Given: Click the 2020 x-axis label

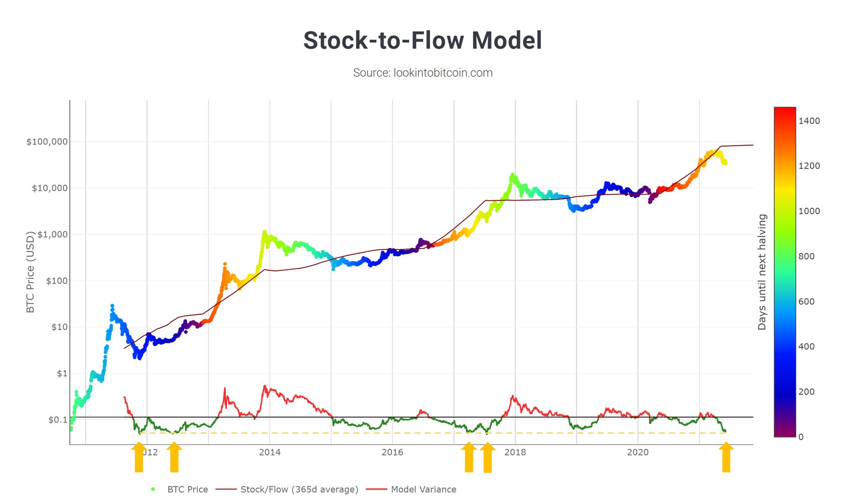Looking at the screenshot, I should [638, 452].
